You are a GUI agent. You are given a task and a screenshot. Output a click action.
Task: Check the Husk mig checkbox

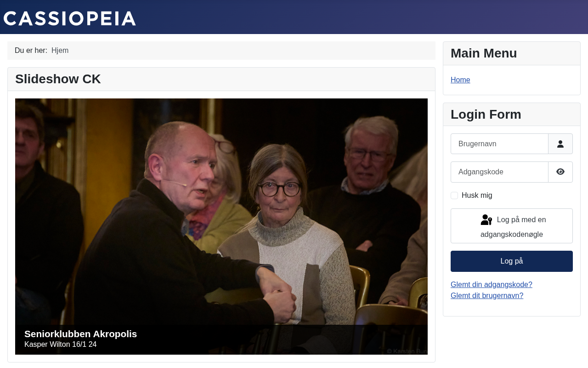[454, 195]
